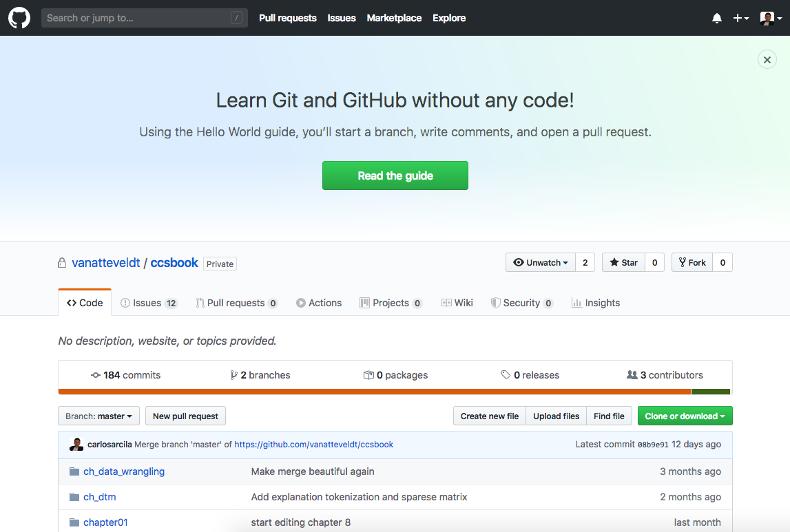Click the branches fork icon
Viewport: 790px width, 532px height.
(x=233, y=375)
